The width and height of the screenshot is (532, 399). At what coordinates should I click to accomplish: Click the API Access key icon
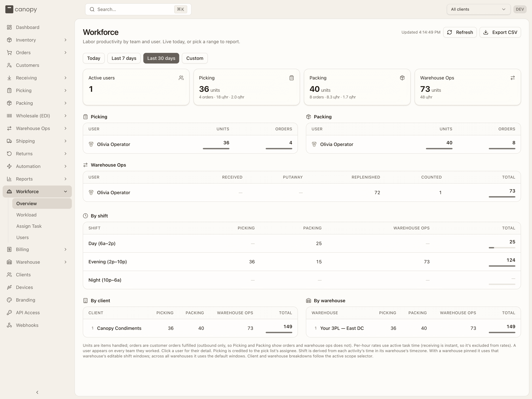pyautogui.click(x=9, y=312)
